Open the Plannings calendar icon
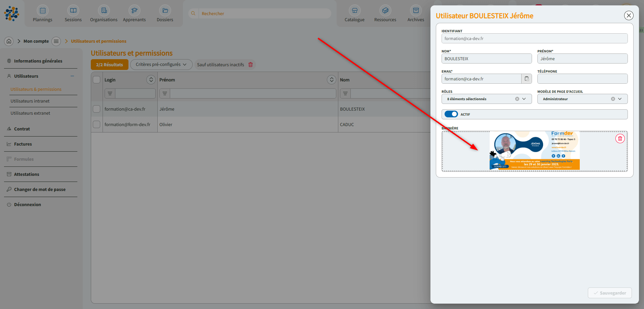Screen dimensions: 644x309 tap(42, 11)
